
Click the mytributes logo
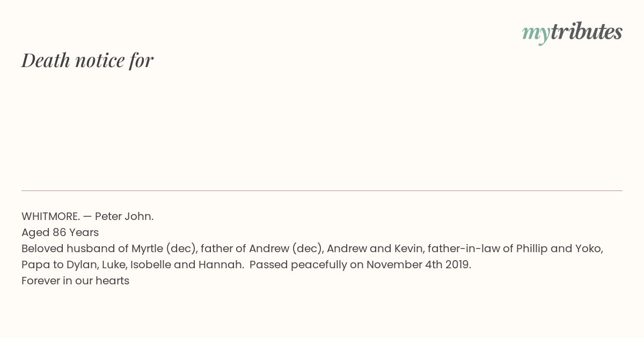pyautogui.click(x=572, y=32)
